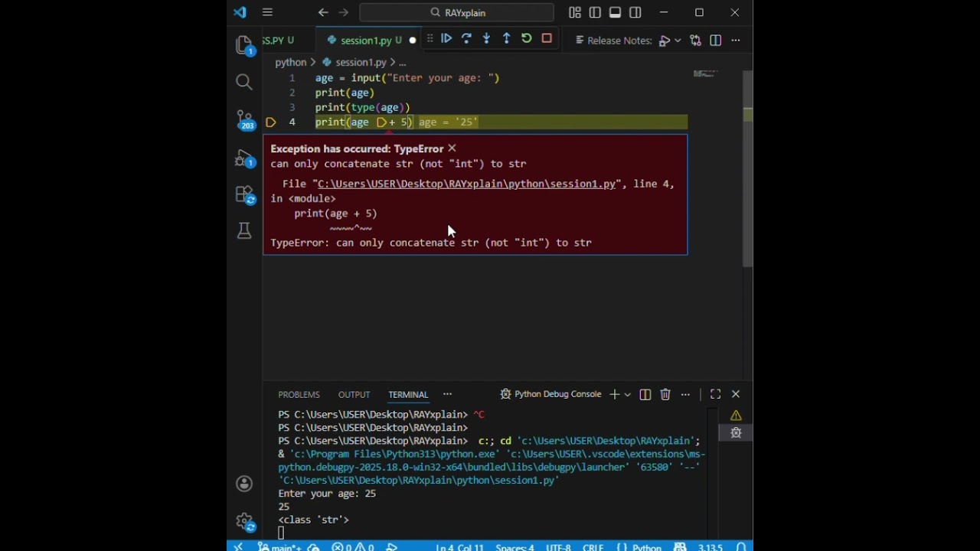Open the Extensions view
The height and width of the screenshot is (551, 980).
click(x=244, y=194)
